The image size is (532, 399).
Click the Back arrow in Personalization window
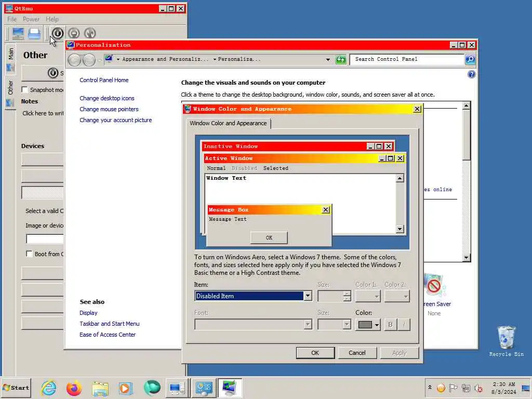[x=74, y=60]
